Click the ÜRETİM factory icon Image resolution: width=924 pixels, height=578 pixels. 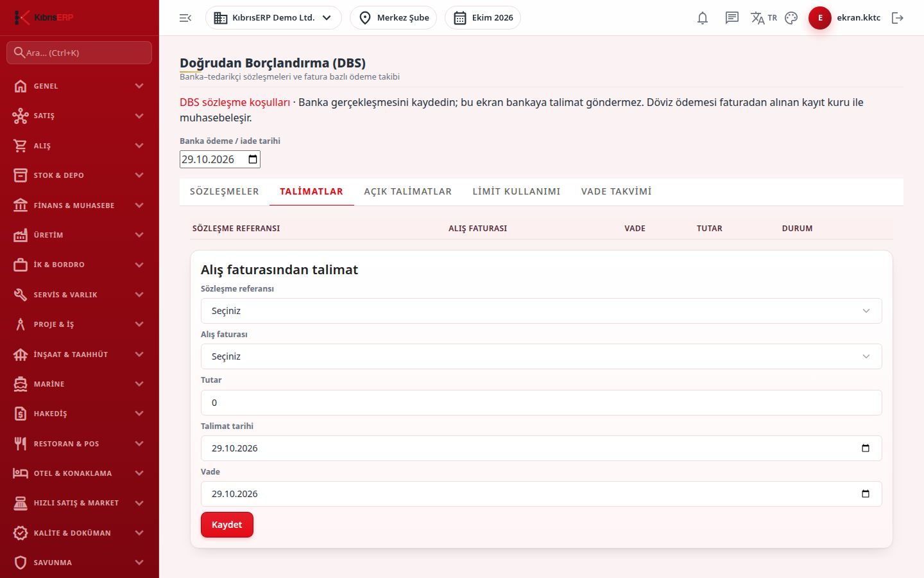point(21,235)
